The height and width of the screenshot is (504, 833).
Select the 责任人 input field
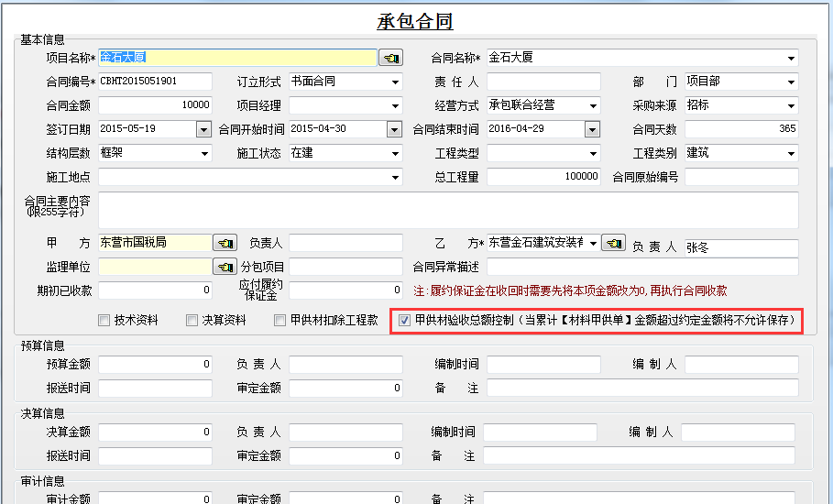tap(543, 82)
